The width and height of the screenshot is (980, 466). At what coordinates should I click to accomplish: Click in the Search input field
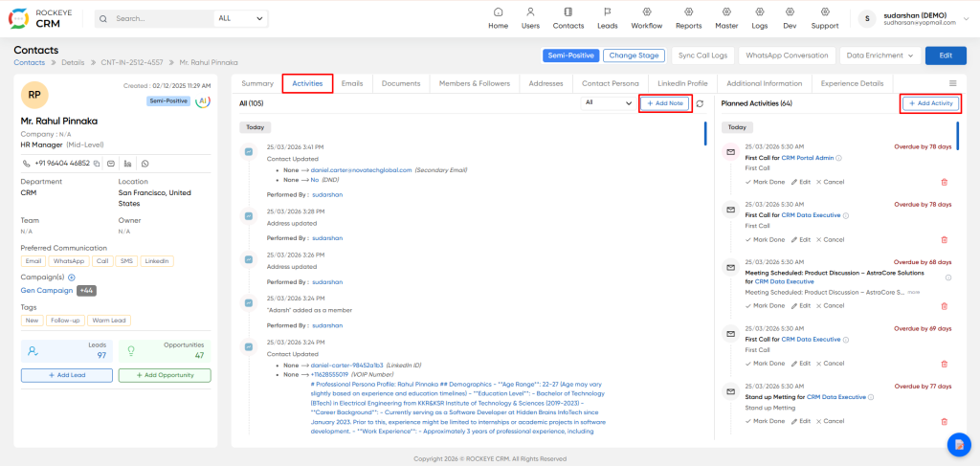[x=163, y=19]
